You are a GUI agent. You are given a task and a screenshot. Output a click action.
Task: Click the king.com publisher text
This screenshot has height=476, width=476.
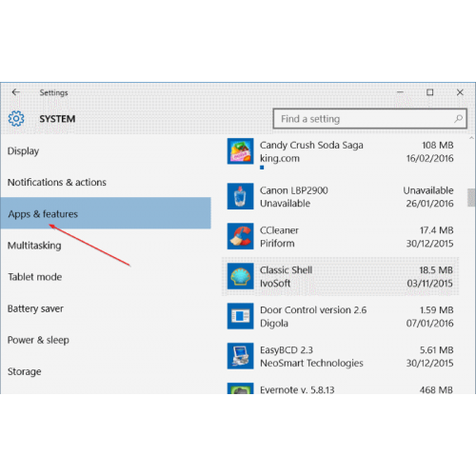pos(280,158)
